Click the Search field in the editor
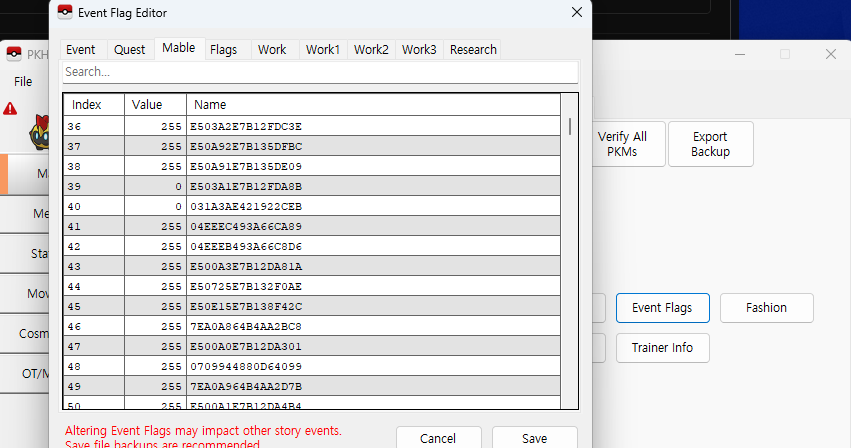Viewport: 851px width, 448px height. [320, 72]
